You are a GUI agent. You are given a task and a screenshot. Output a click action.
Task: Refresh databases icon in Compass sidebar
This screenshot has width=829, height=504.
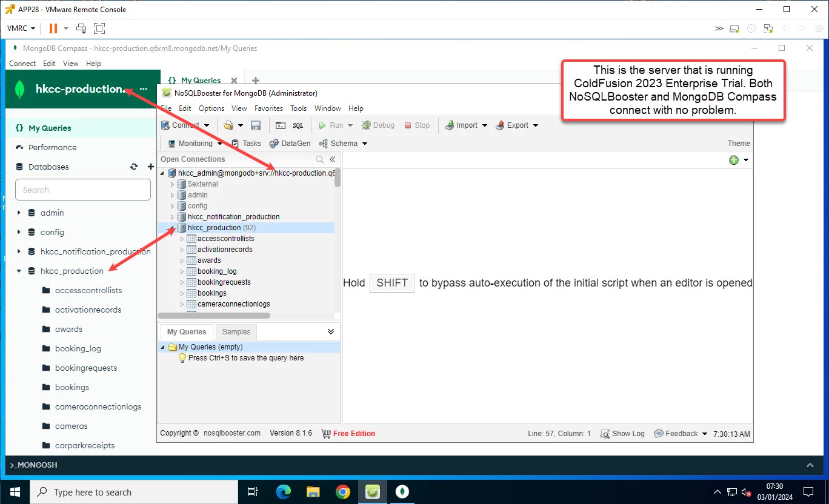134,167
